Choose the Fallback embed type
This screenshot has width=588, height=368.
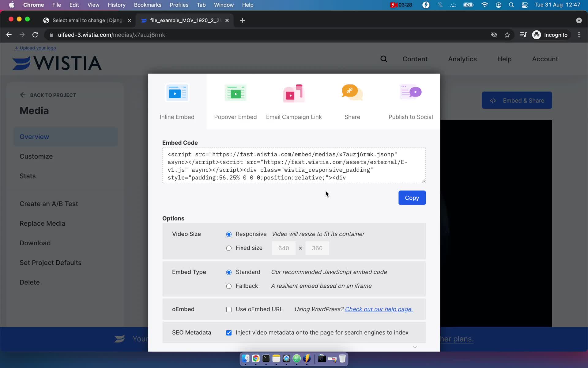(x=229, y=286)
